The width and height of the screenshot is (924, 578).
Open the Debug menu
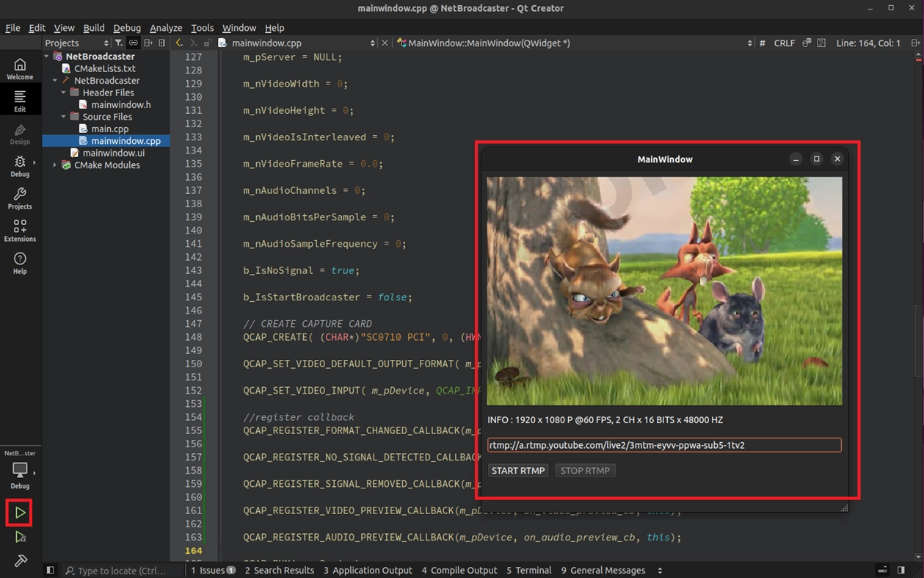127,28
